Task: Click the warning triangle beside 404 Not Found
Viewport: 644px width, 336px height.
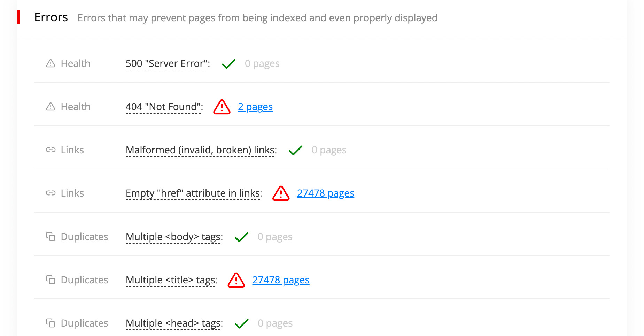Action: point(222,107)
